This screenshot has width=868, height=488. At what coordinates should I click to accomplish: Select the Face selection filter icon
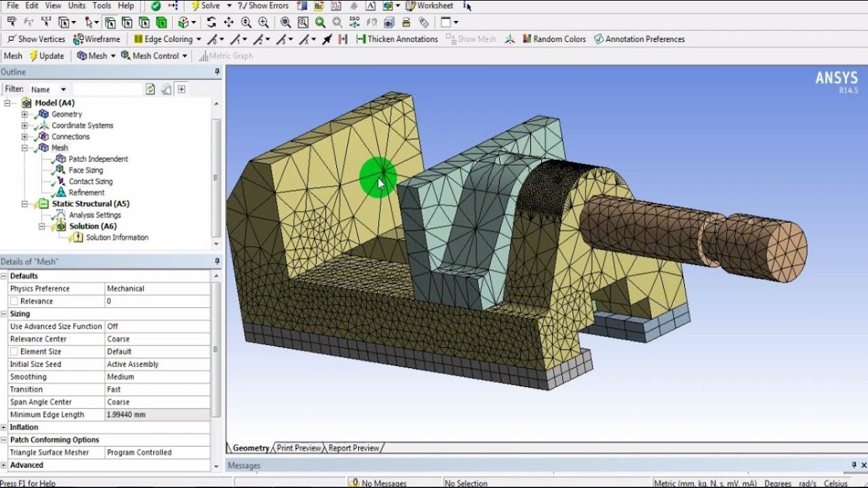click(x=144, y=22)
